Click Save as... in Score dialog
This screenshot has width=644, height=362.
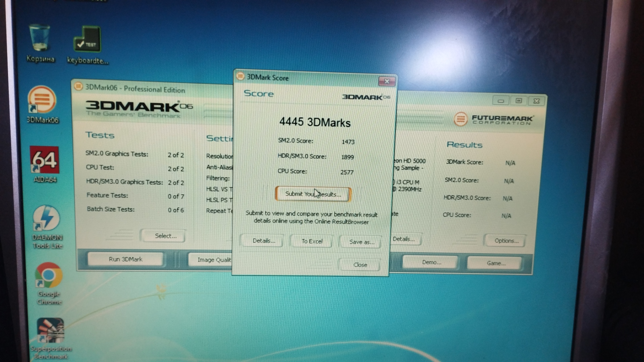[x=361, y=242]
